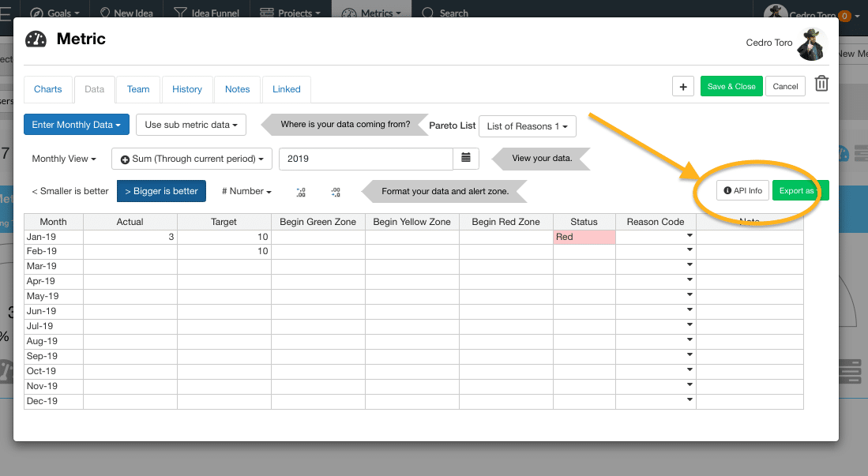Select Smaller is better option
Image resolution: width=868 pixels, height=476 pixels.
point(70,191)
